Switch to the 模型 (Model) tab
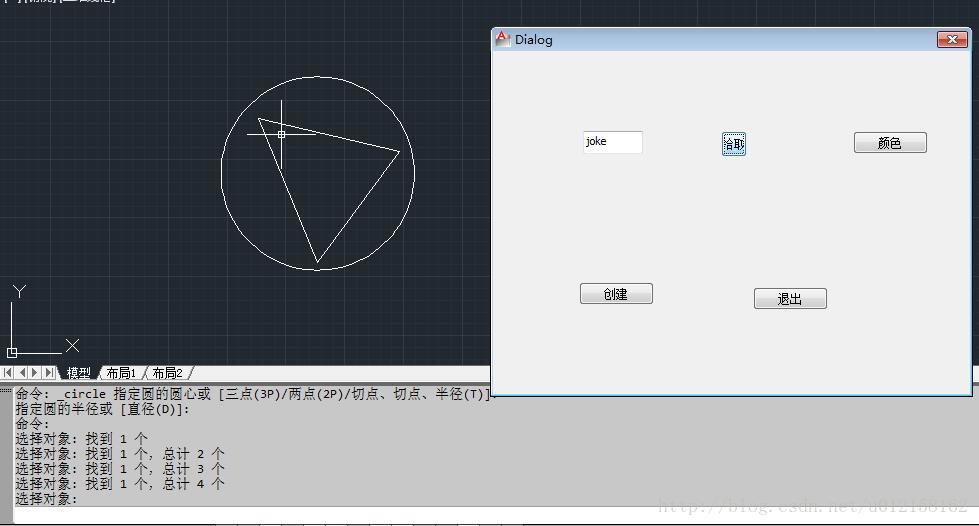Image resolution: width=979 pixels, height=526 pixels. click(79, 373)
